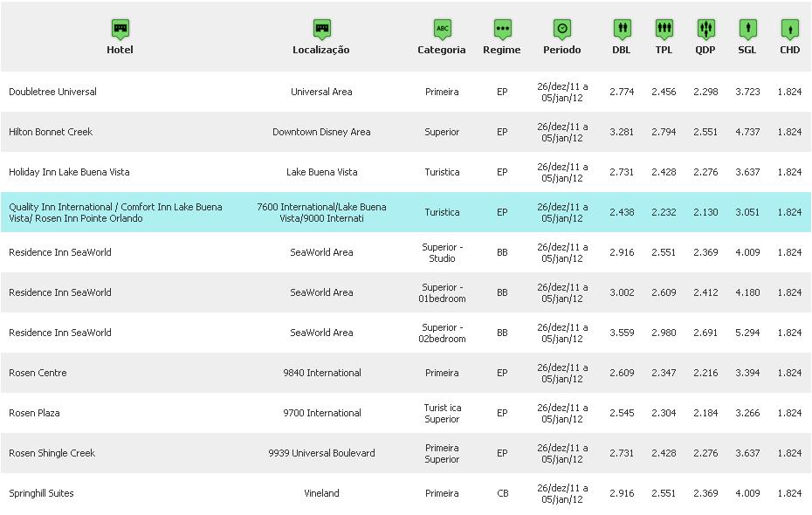
Task: Click the Categoria ABC icon
Action: [442, 30]
